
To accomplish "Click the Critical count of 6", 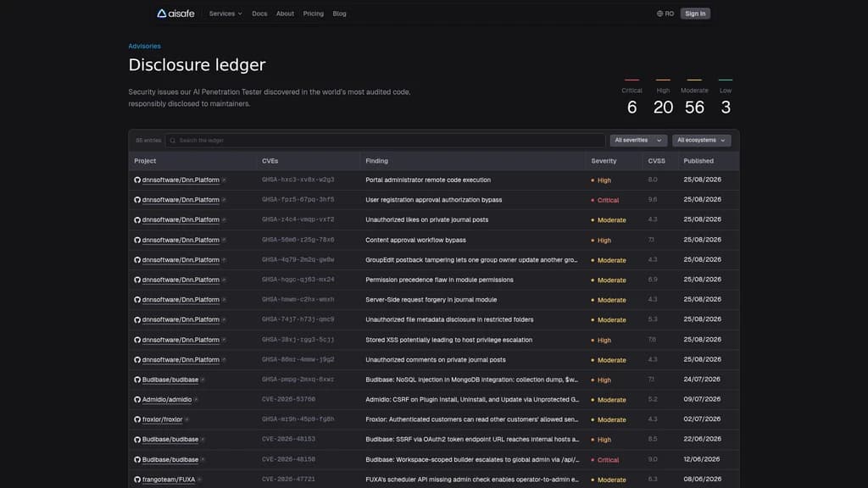I will click(x=632, y=108).
